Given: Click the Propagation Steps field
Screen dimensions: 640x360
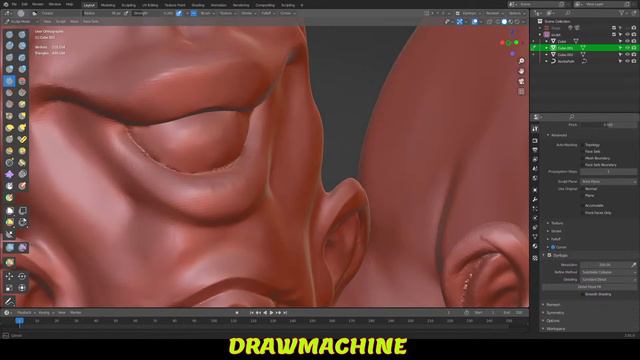Looking at the screenshot, I should pyautogui.click(x=608, y=172).
